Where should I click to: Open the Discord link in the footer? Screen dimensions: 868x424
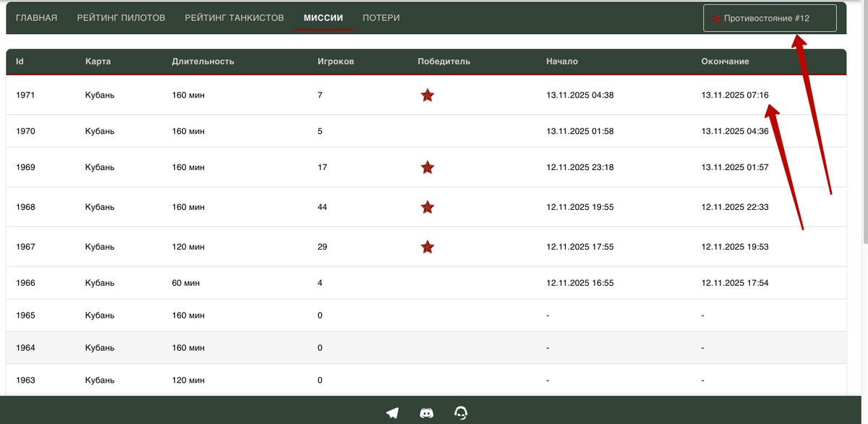(427, 413)
